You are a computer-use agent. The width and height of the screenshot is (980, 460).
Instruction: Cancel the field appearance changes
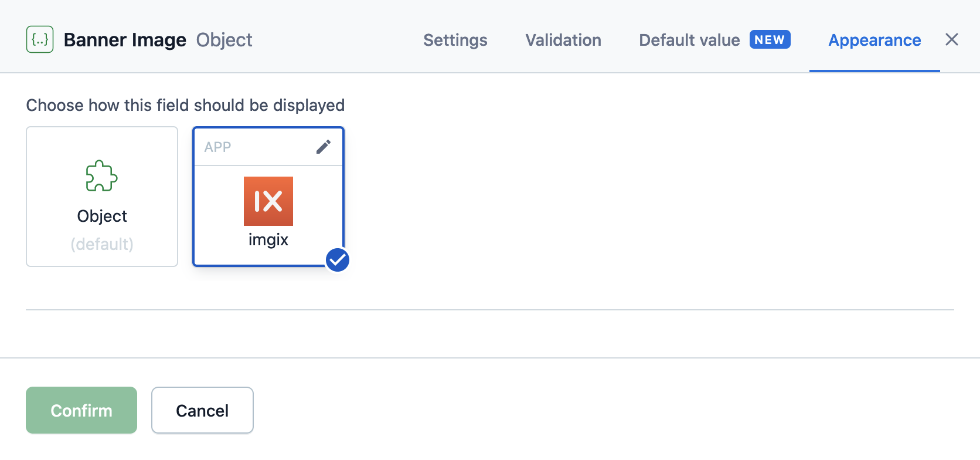click(x=202, y=410)
